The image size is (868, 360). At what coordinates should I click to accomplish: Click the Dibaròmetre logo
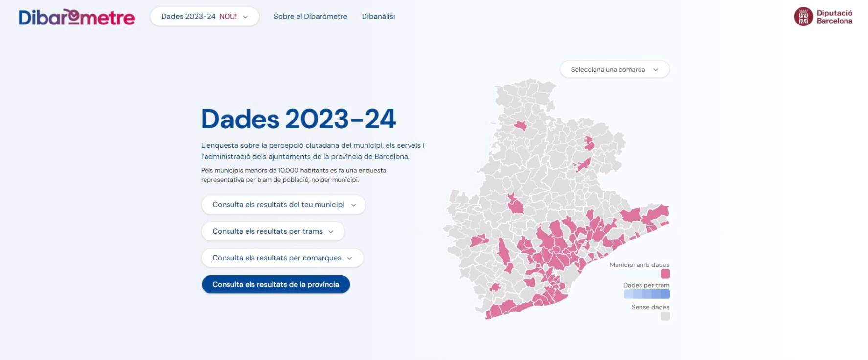[x=76, y=17]
